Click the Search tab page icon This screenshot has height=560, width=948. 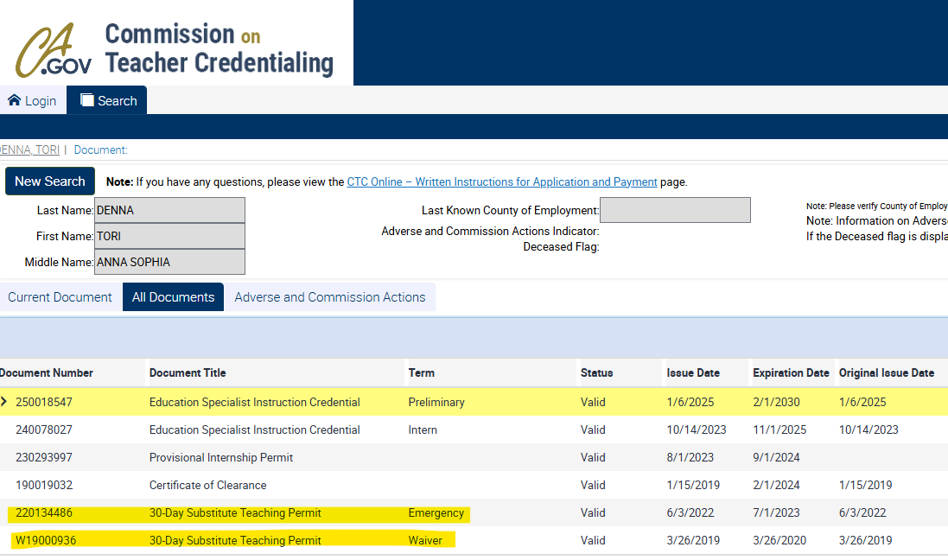point(87,100)
